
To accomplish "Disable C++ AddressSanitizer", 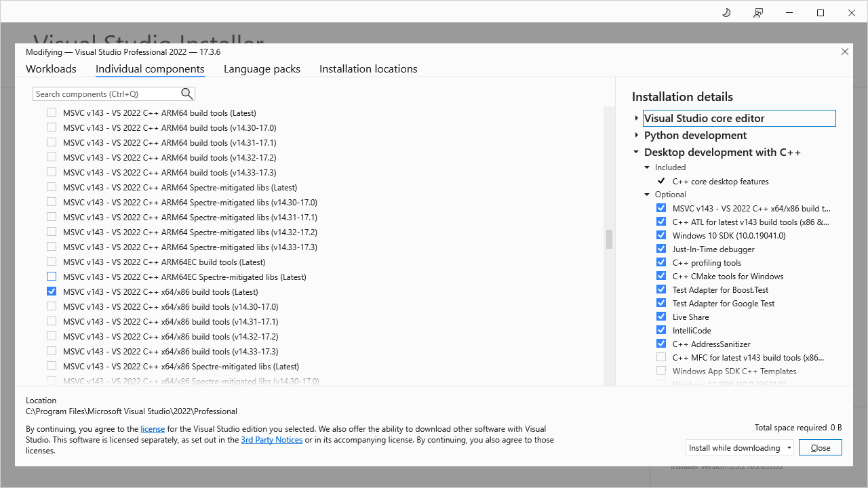I will [x=661, y=343].
